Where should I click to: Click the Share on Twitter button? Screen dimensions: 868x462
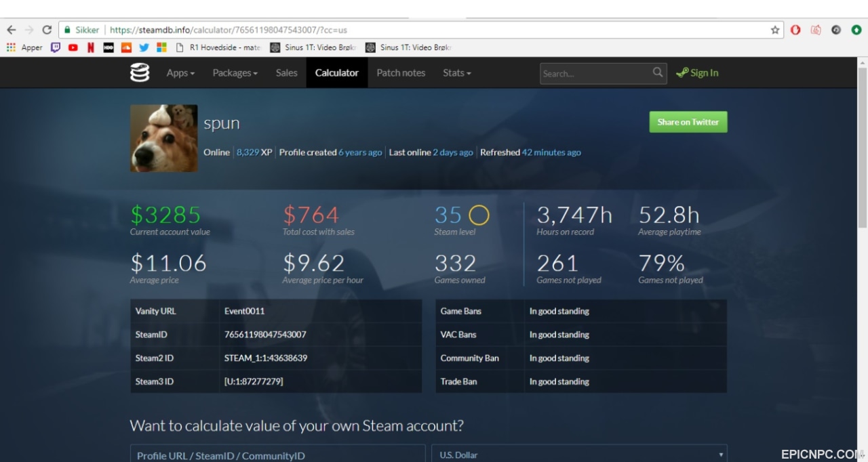(x=688, y=122)
